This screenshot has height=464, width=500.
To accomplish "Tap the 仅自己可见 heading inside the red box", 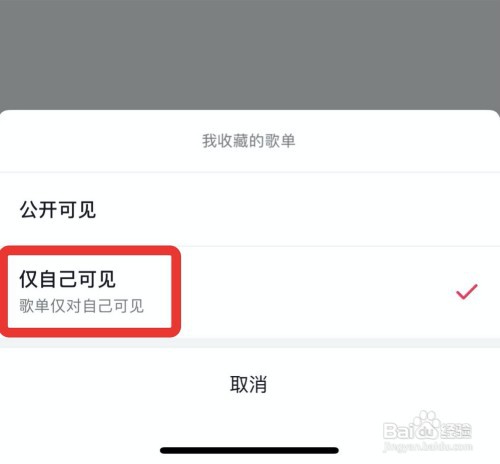I will pyautogui.click(x=67, y=279).
